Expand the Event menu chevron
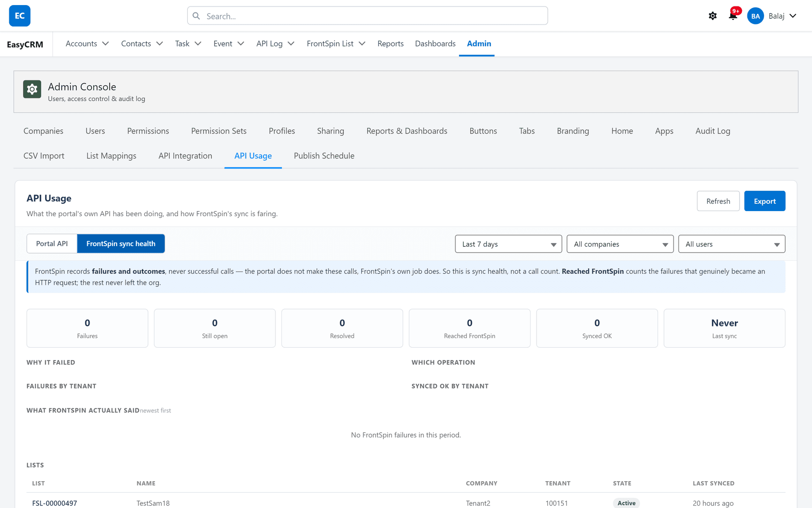 click(x=241, y=43)
